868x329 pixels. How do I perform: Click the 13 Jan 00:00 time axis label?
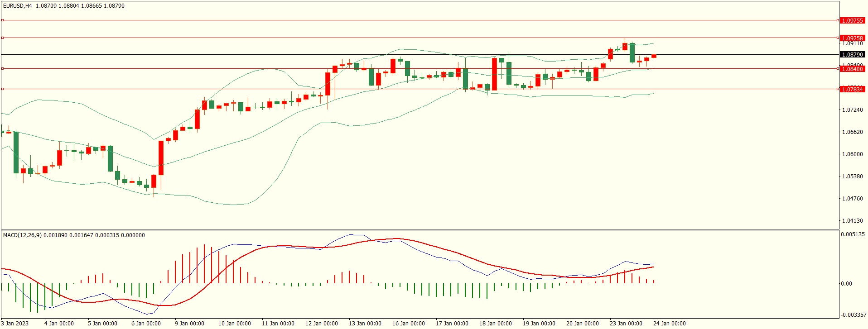(365, 323)
